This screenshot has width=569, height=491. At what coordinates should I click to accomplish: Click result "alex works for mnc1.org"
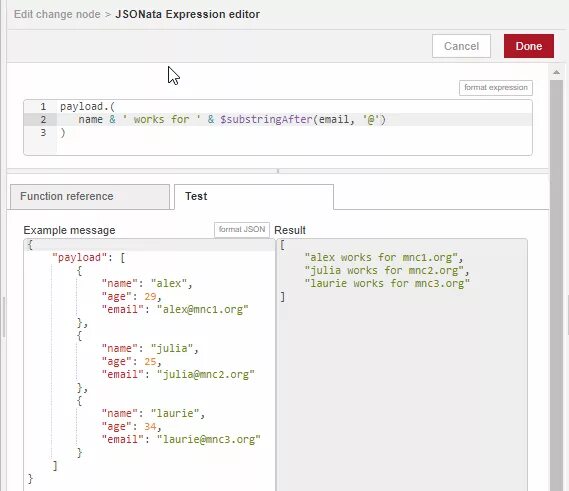381,258
